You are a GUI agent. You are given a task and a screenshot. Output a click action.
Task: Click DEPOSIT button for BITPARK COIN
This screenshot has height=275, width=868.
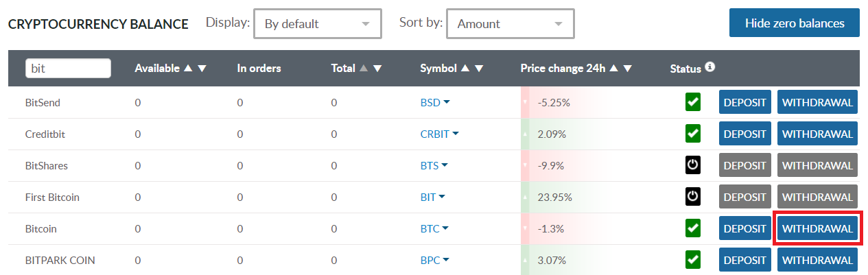coord(744,261)
